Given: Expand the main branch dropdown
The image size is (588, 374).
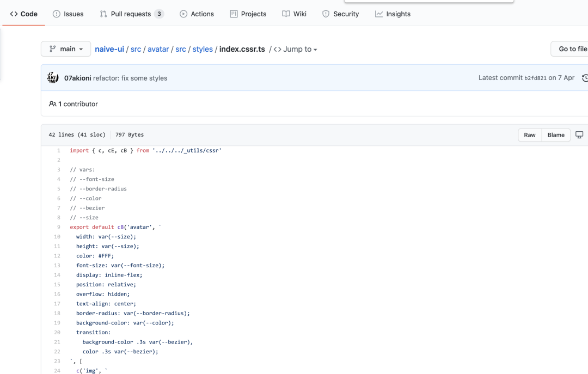Looking at the screenshot, I should pos(66,49).
